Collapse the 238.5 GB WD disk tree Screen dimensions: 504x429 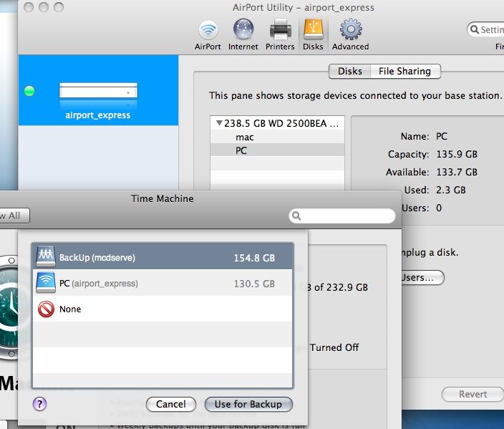(219, 123)
